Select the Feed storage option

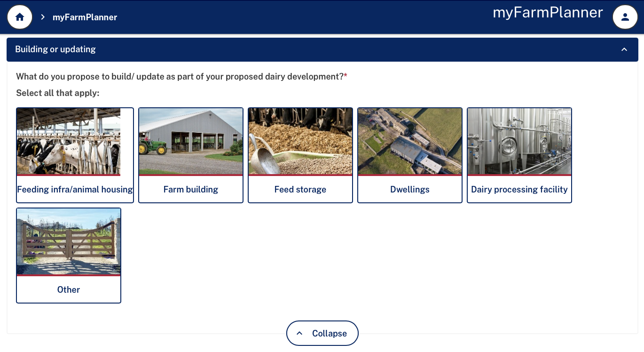pyautogui.click(x=300, y=189)
